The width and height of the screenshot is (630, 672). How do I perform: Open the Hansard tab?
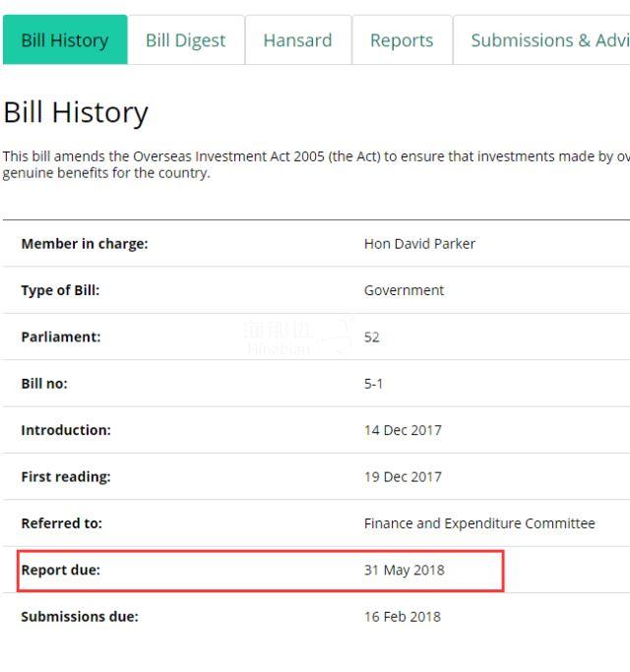point(297,40)
